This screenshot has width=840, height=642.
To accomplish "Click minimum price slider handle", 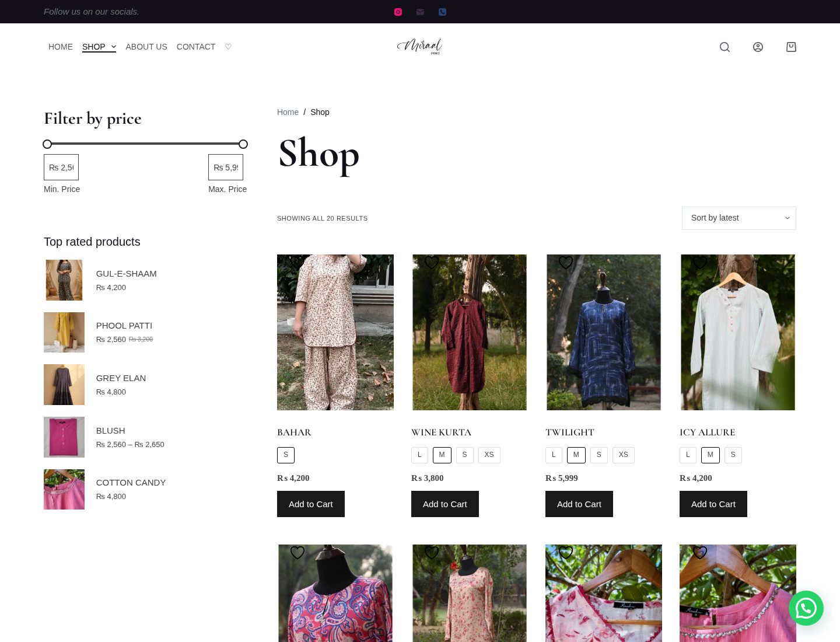I will click(x=47, y=144).
